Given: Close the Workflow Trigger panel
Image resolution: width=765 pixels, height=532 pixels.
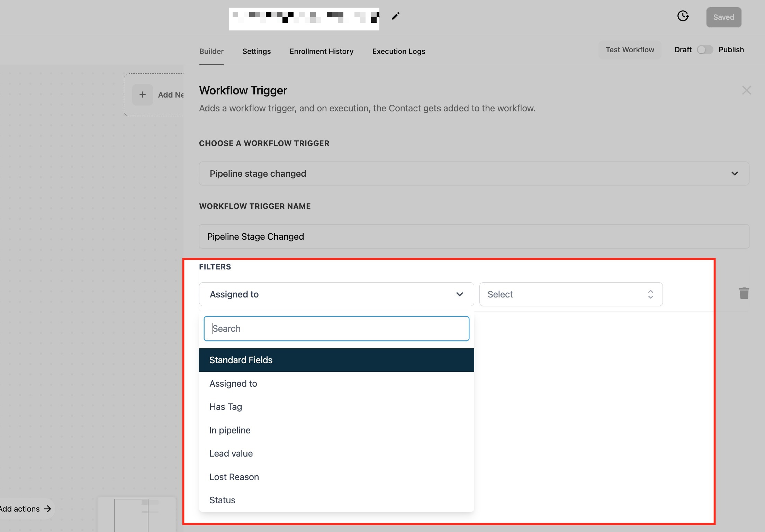Looking at the screenshot, I should point(746,90).
